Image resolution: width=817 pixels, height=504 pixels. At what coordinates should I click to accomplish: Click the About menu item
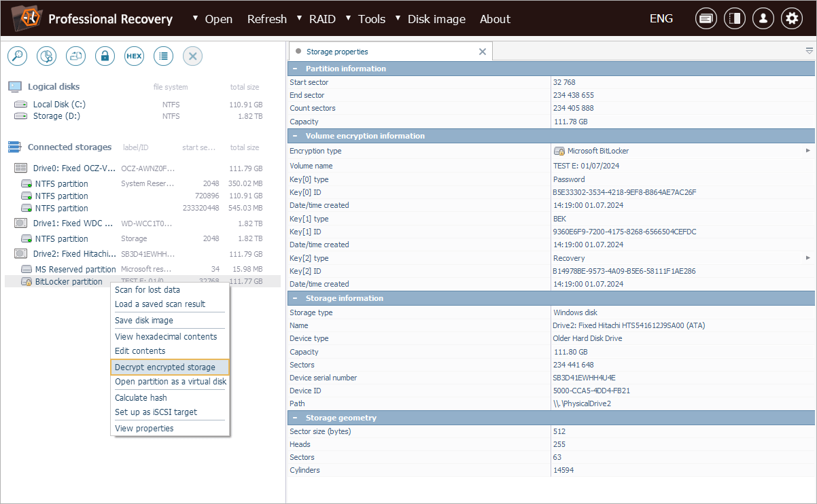(x=495, y=19)
